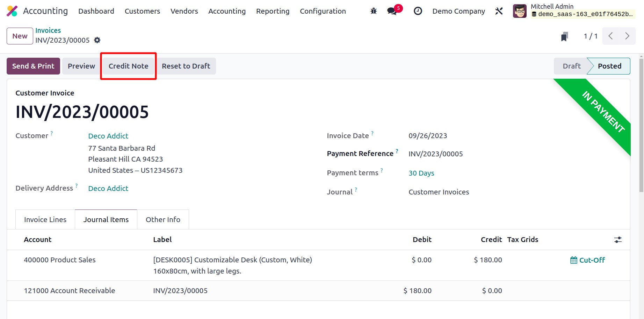The width and height of the screenshot is (644, 319).
Task: Click the Credit Note button
Action: coord(128,66)
